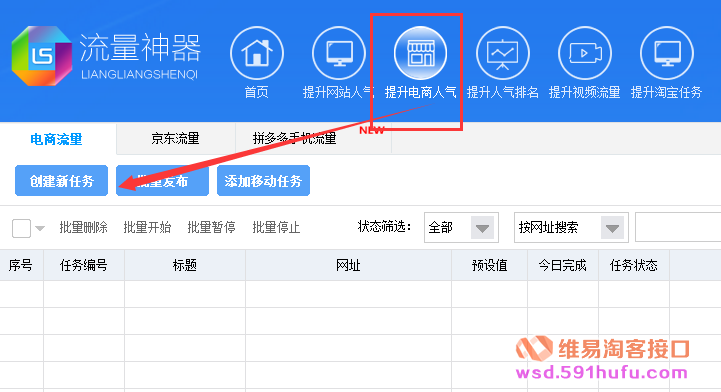Click 添加移动任务 button
Viewport: 721px width, 392px height.
[263, 181]
